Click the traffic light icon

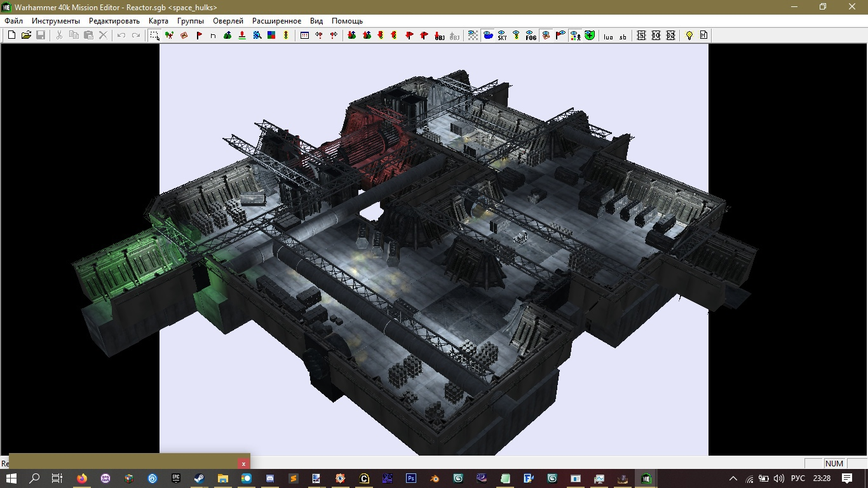[x=286, y=36]
